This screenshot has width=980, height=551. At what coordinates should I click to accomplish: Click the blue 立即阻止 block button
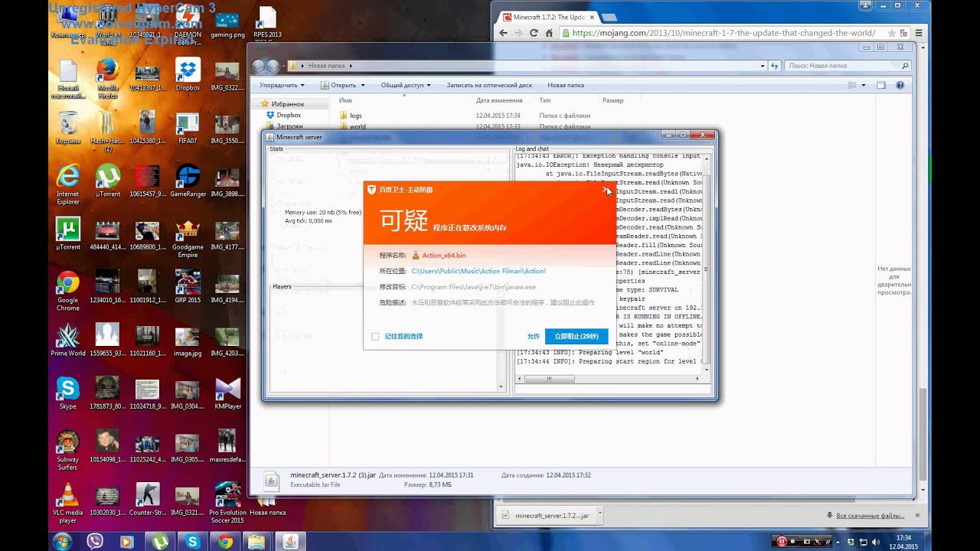(x=577, y=337)
